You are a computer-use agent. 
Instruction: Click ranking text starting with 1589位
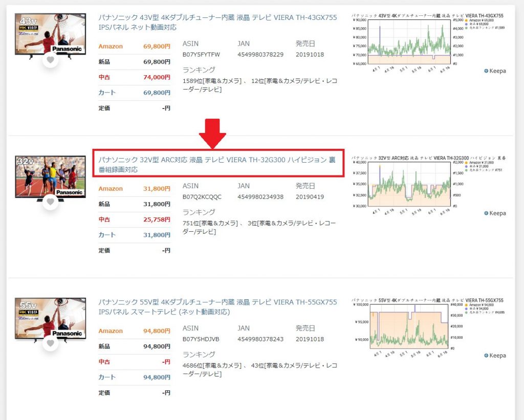point(259,85)
